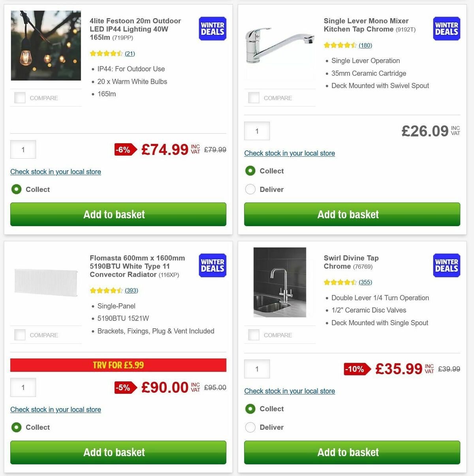Click the star rating of the Flomasta radiator
Image resolution: width=474 pixels, height=476 pixels.
(107, 290)
